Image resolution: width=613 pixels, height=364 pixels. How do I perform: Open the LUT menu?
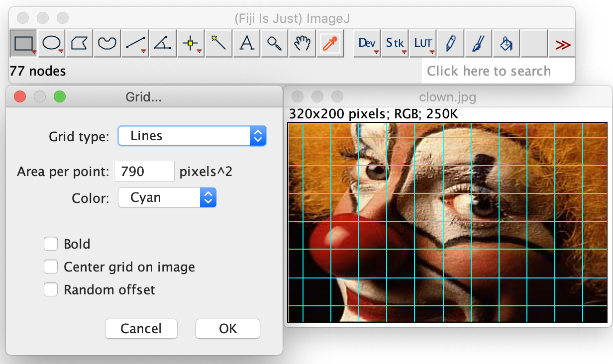click(423, 43)
